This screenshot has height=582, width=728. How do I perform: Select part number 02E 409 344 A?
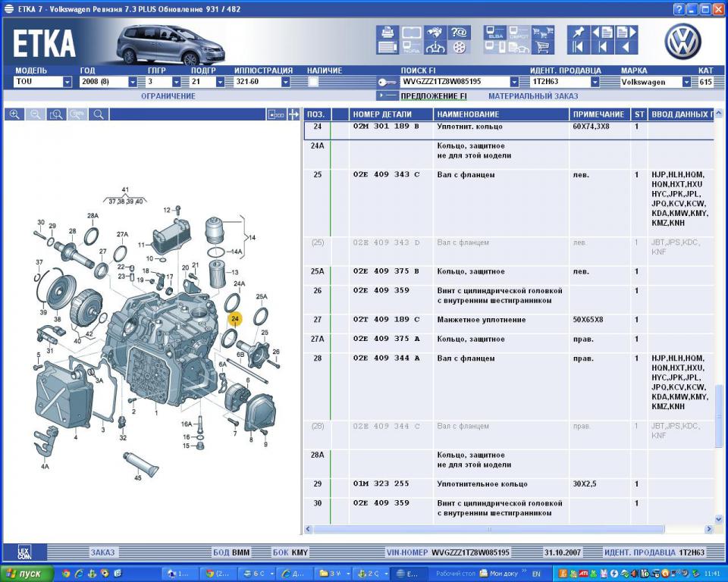tap(386, 358)
